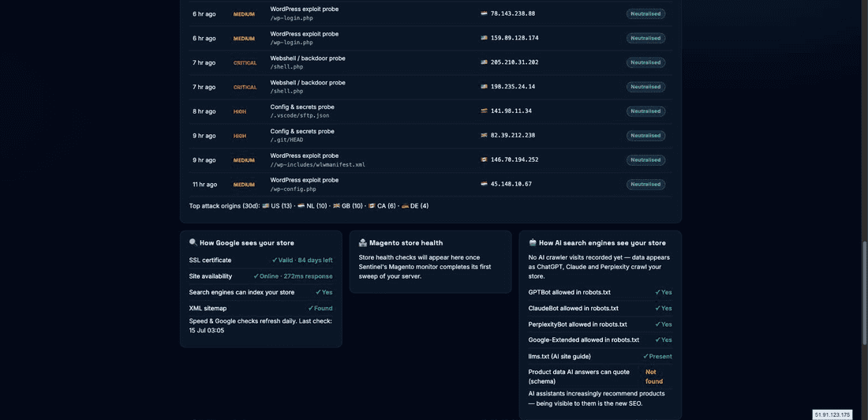Click the ClaudeBot allowed in robots.txt row
868x420 pixels.
click(600, 308)
